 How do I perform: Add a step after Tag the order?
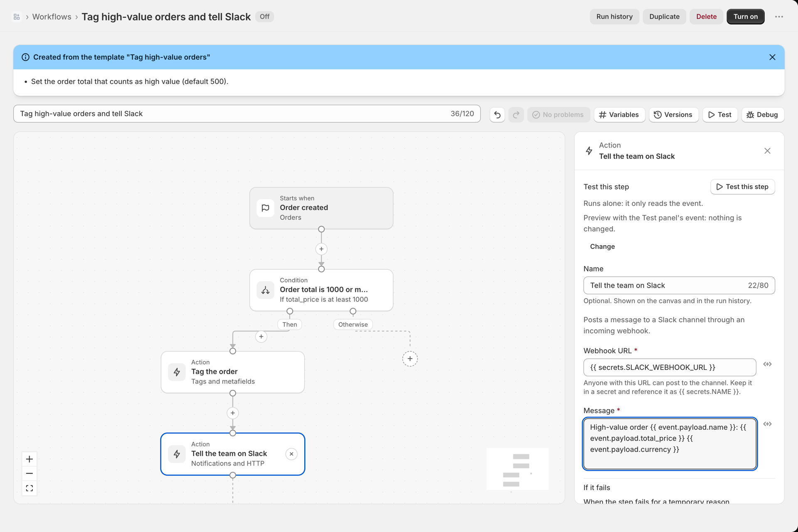tap(233, 413)
